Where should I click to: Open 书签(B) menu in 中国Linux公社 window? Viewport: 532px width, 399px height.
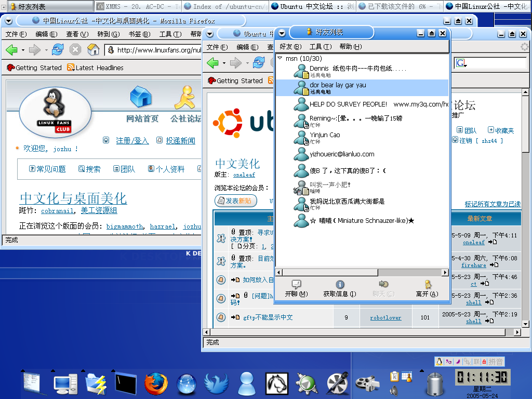pyautogui.click(x=139, y=34)
